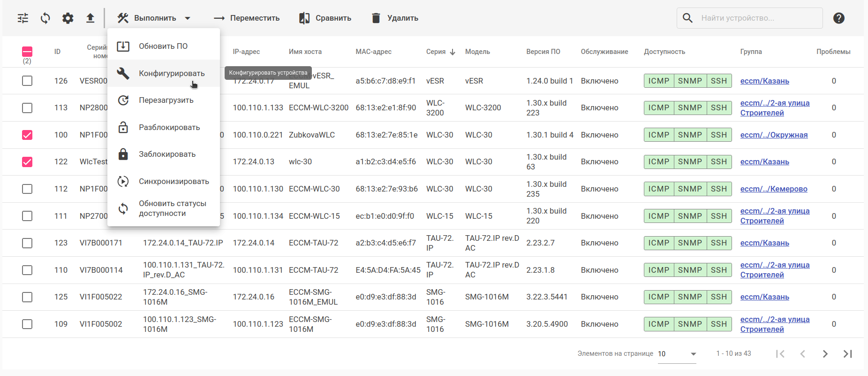Expand the Выполнить dropdown menu
This screenshot has height=376, width=868.
click(x=154, y=18)
